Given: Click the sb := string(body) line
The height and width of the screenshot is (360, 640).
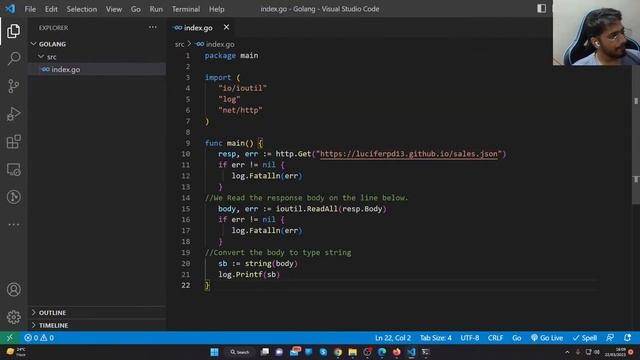Looking at the screenshot, I should (x=258, y=263).
